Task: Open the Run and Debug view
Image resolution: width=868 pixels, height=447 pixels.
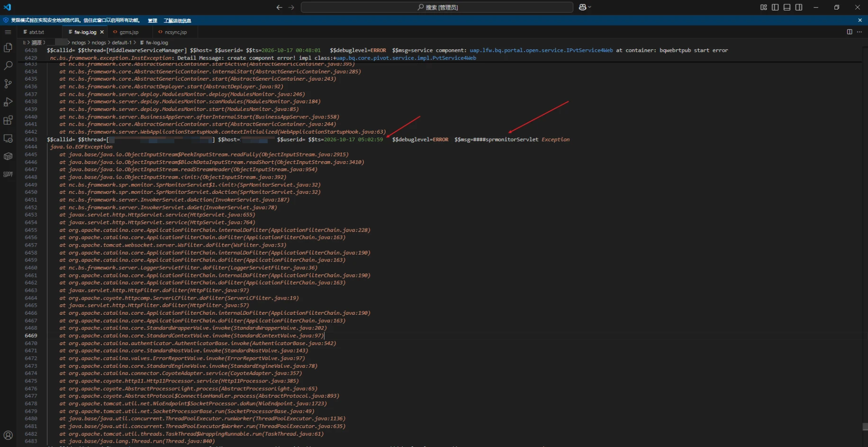Action: tap(8, 102)
